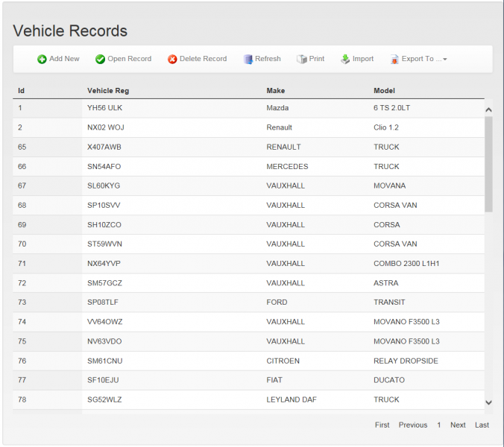Screen dimensions: 504x447
Task: Click the scrollbar down arrow
Action: coord(488,402)
